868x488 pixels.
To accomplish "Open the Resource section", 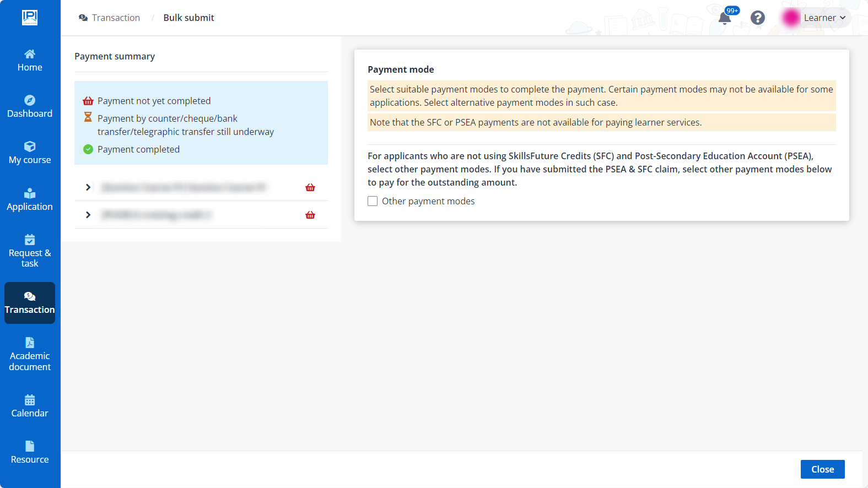I will point(30,453).
